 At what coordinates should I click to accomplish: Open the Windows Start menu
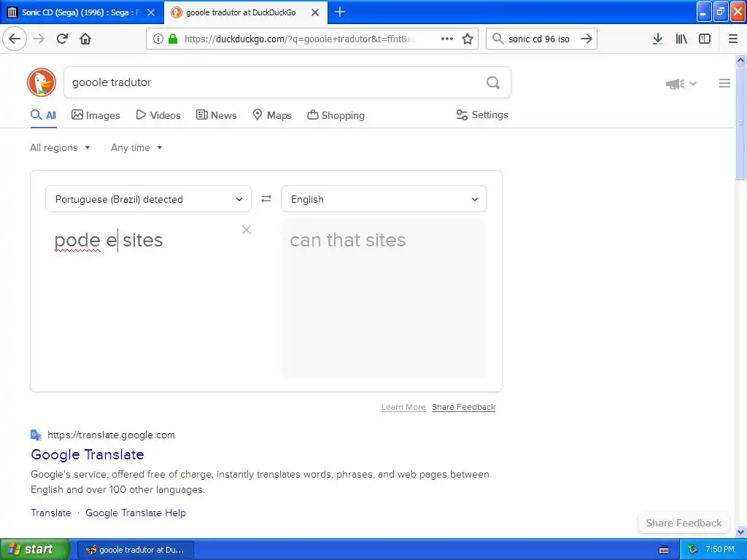tap(35, 550)
